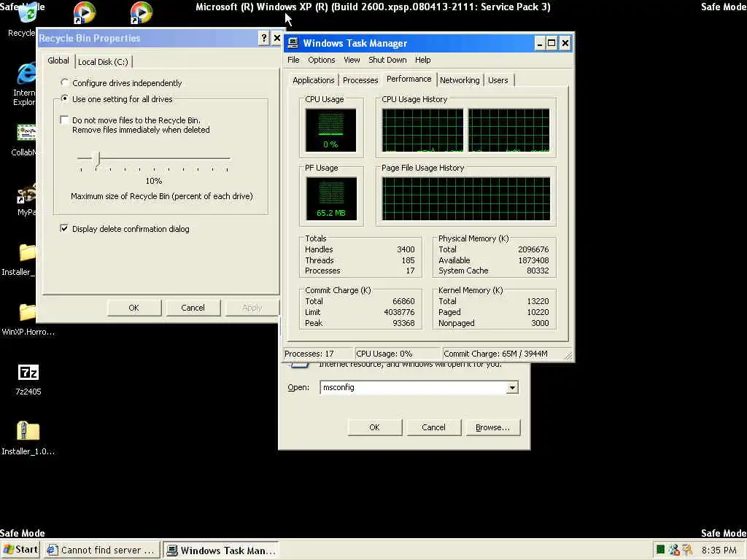Image resolution: width=747 pixels, height=560 pixels.
Task: Click the Recycle Bin size slider thumb
Action: coord(97,160)
